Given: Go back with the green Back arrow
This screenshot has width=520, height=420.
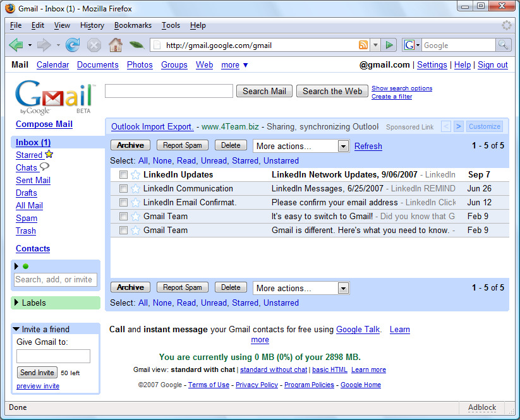Looking at the screenshot, I should (16, 45).
